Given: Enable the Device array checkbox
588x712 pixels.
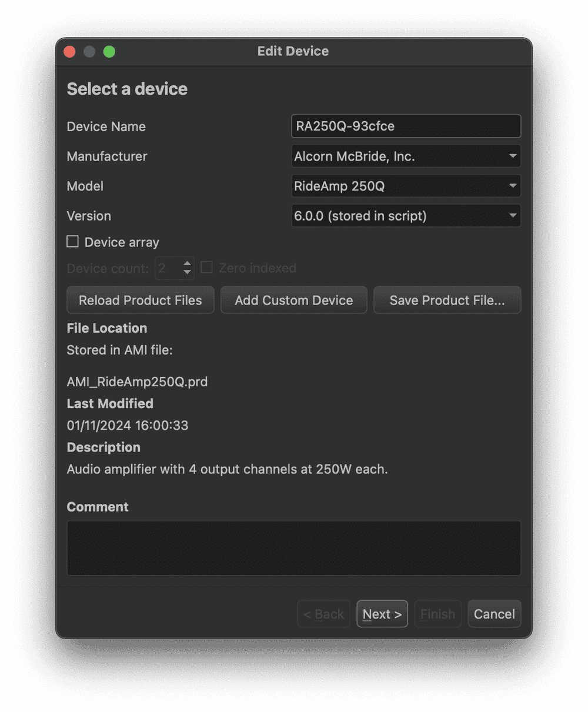Looking at the screenshot, I should click(73, 242).
